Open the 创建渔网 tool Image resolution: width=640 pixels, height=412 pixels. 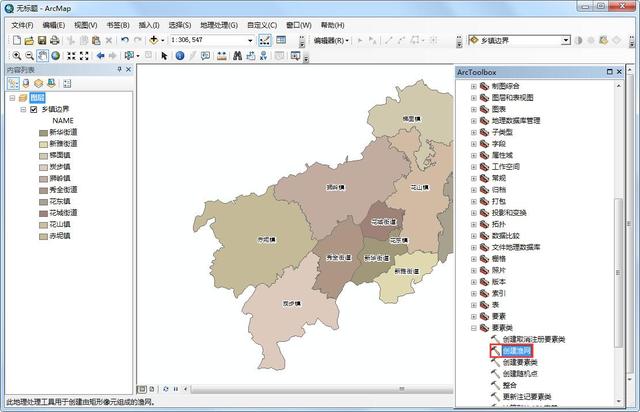[516, 351]
